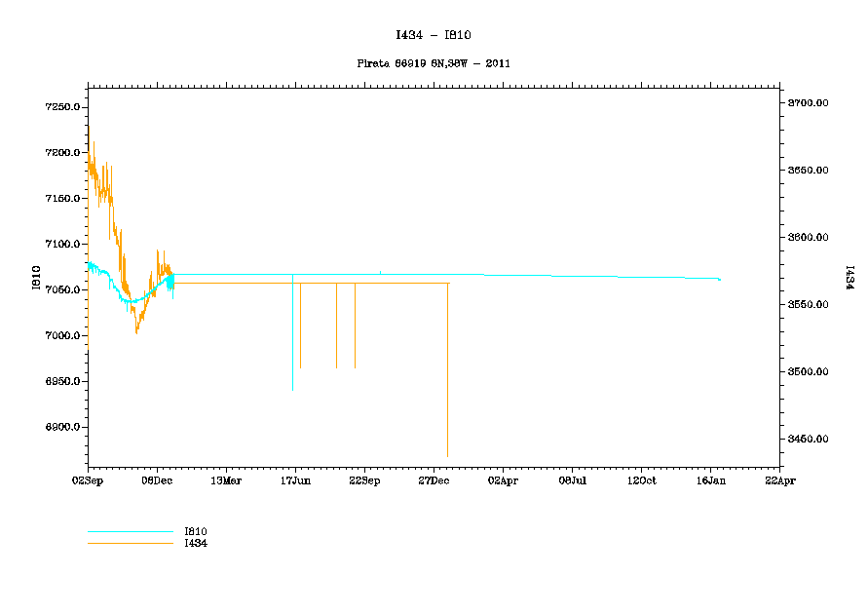Click the rotated I810 left axis title
Image resolution: width=868 pixels, height=614 pixels.
click(x=37, y=278)
